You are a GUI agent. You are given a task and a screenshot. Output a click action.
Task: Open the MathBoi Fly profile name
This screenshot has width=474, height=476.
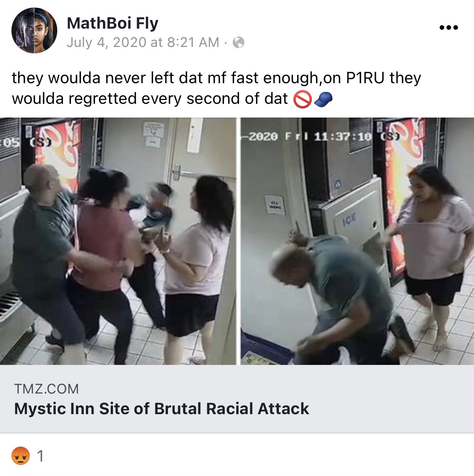(113, 23)
